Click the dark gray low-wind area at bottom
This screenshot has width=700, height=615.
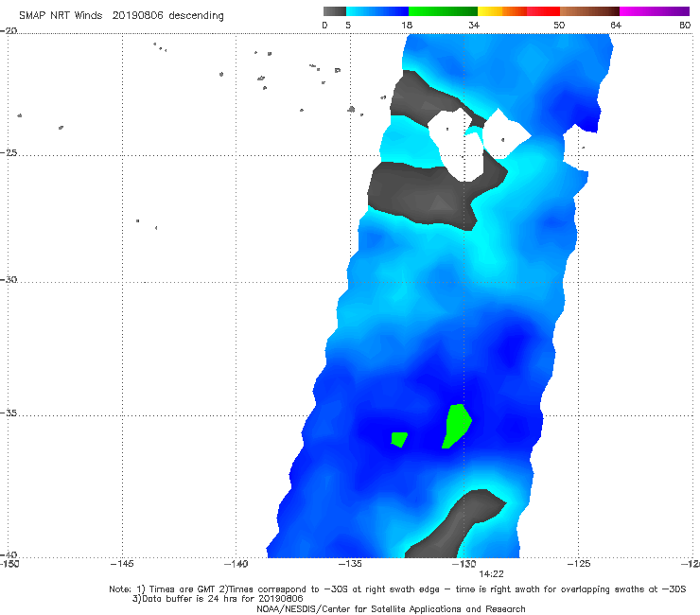coord(455,525)
